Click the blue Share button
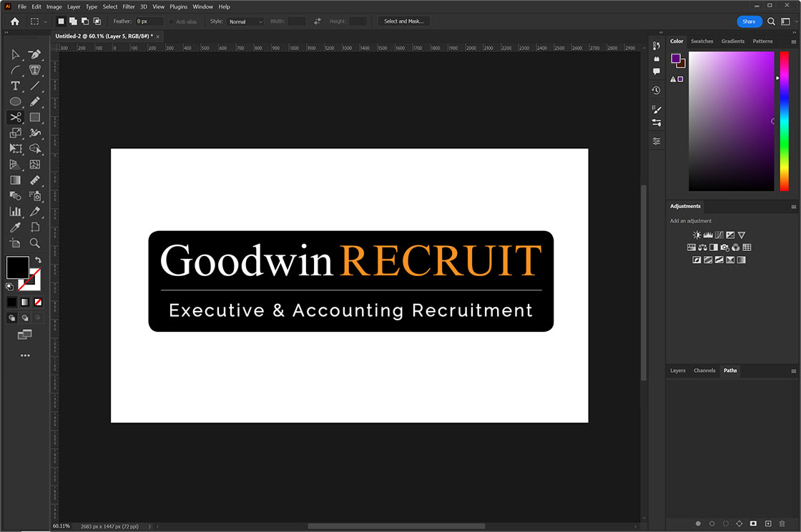This screenshot has width=801, height=532. [x=749, y=21]
